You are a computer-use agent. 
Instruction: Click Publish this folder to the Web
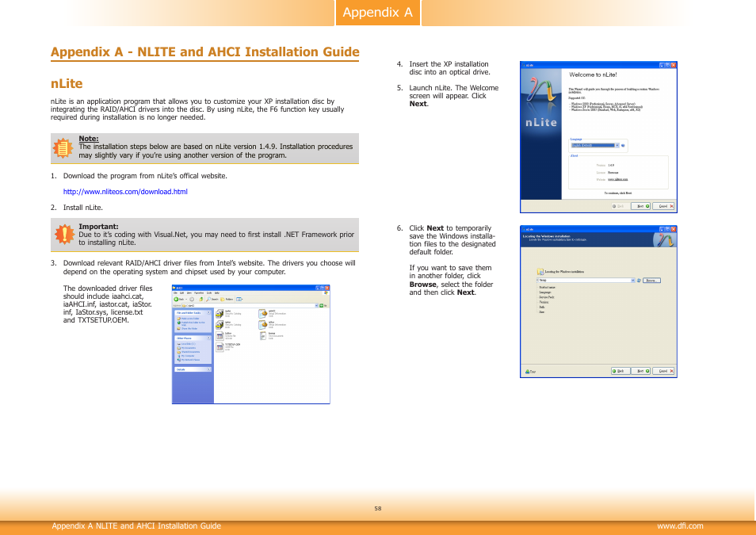[191, 323]
